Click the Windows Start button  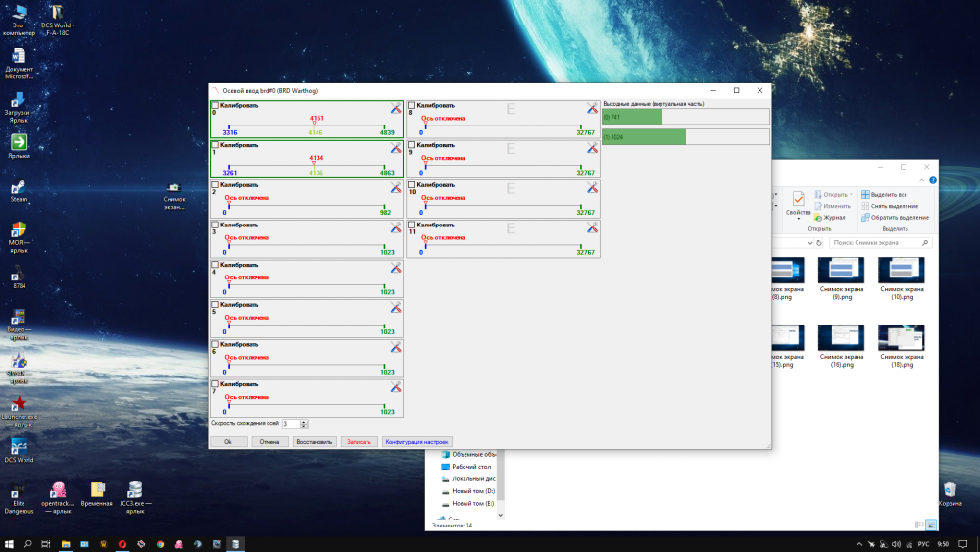coord(9,543)
